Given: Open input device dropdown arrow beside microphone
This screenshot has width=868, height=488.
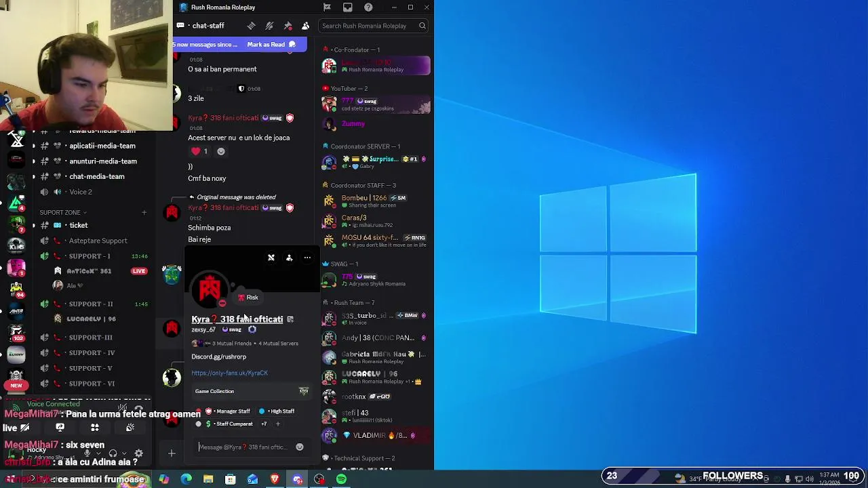Looking at the screenshot, I should (x=98, y=453).
